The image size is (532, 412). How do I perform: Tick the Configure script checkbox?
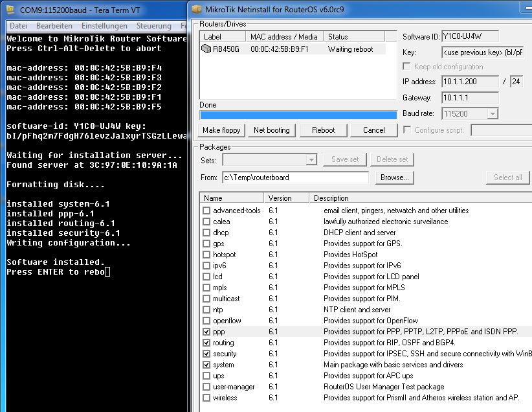[406, 130]
